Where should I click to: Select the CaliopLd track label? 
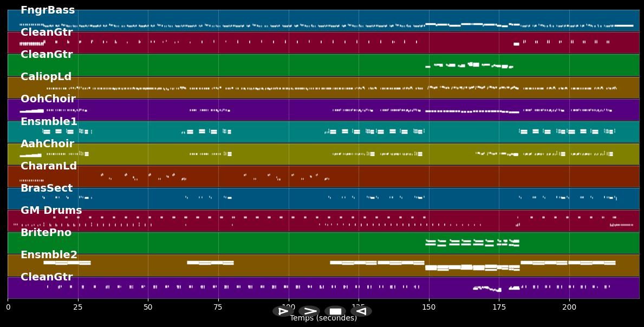(46, 77)
